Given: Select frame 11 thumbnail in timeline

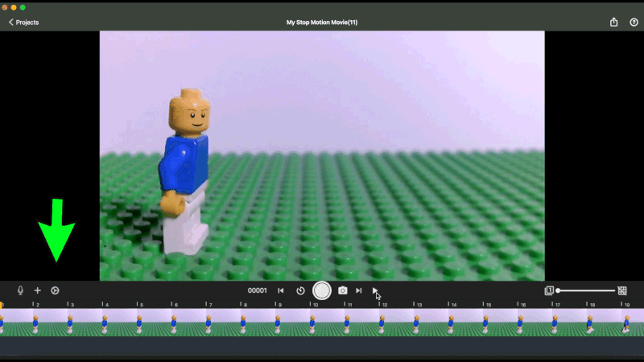Looking at the screenshot, I should point(361,323).
